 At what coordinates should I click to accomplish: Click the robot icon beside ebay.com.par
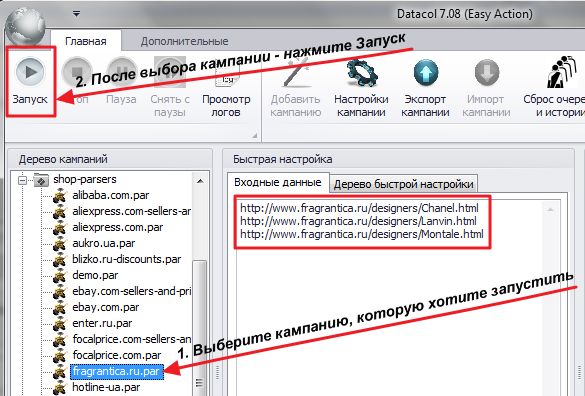[60, 308]
